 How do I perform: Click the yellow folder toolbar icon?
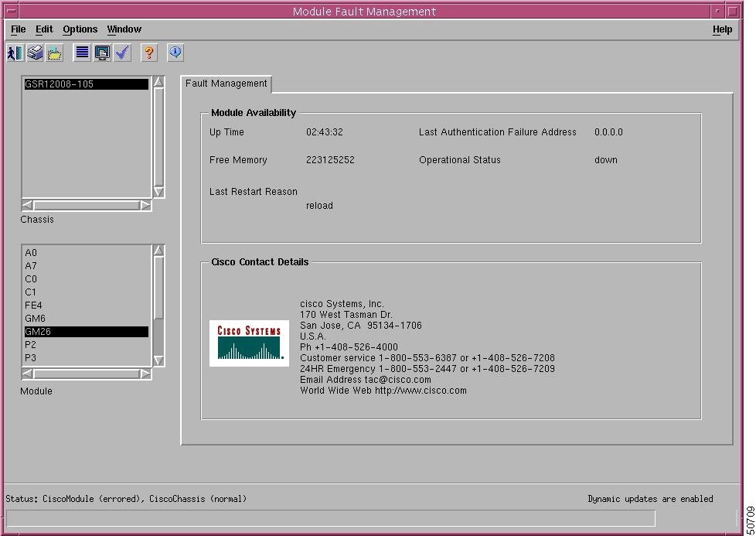54,52
